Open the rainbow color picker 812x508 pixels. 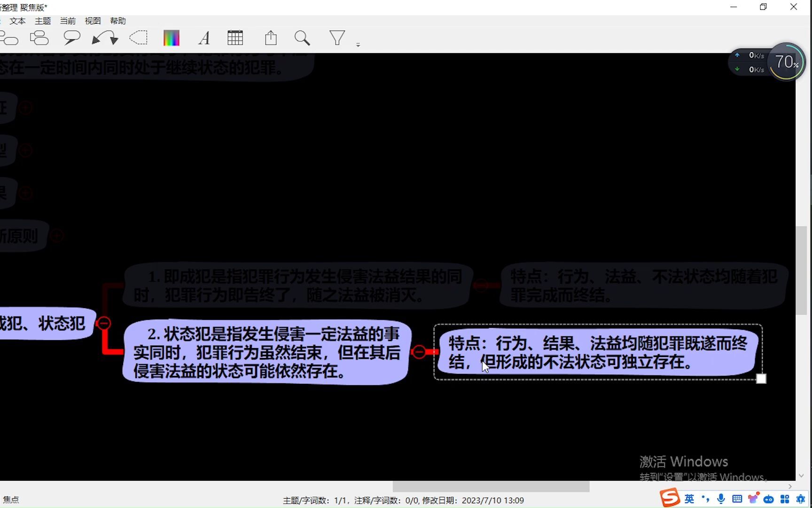point(172,38)
